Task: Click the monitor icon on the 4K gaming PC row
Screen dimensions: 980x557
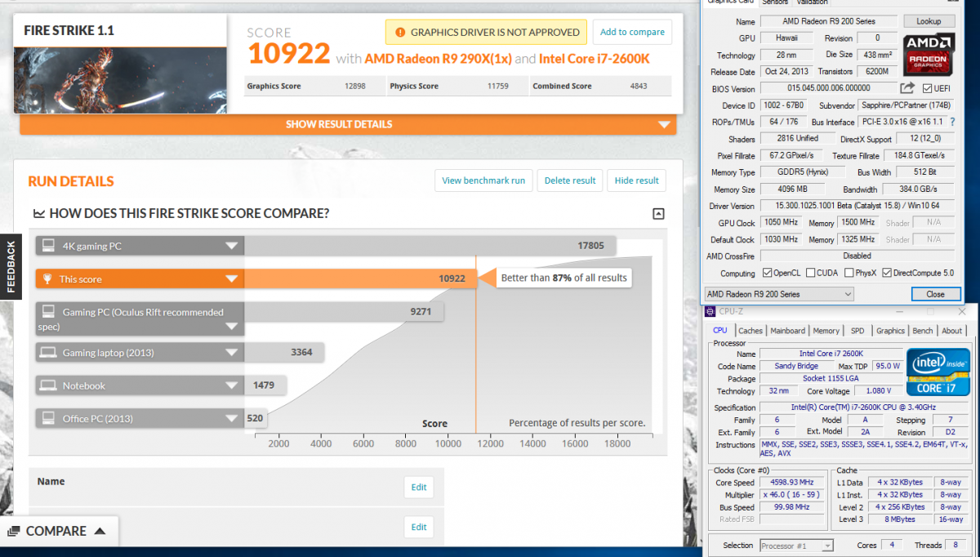Action: tap(48, 246)
